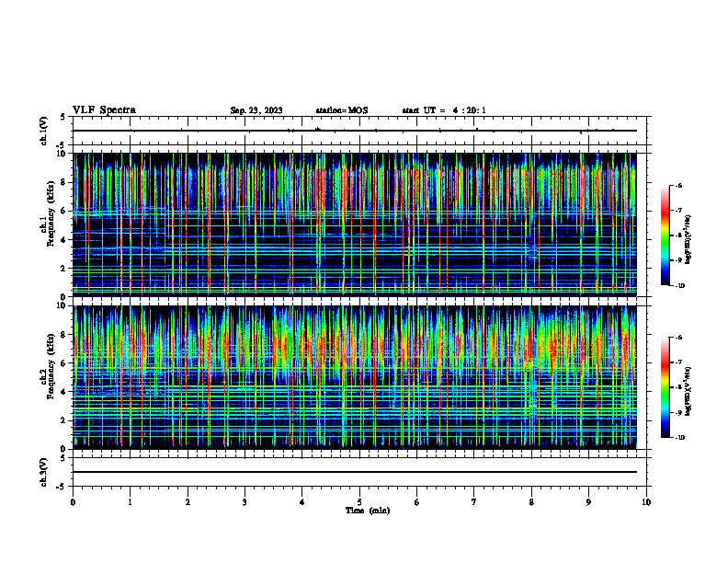Screen dimensions: 728x563
Task: Click the 'ch.1(V)' waveform axis label
Action: pos(44,131)
